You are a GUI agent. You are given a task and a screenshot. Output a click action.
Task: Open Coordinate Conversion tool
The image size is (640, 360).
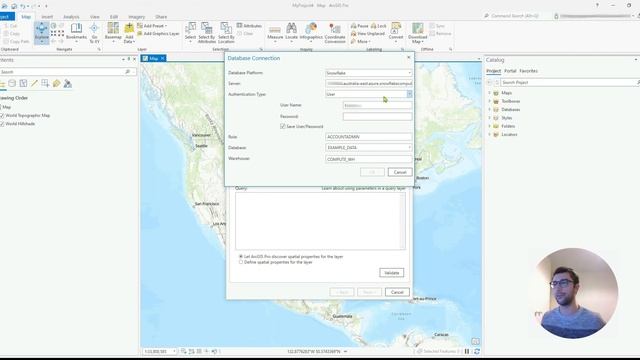[335, 33]
